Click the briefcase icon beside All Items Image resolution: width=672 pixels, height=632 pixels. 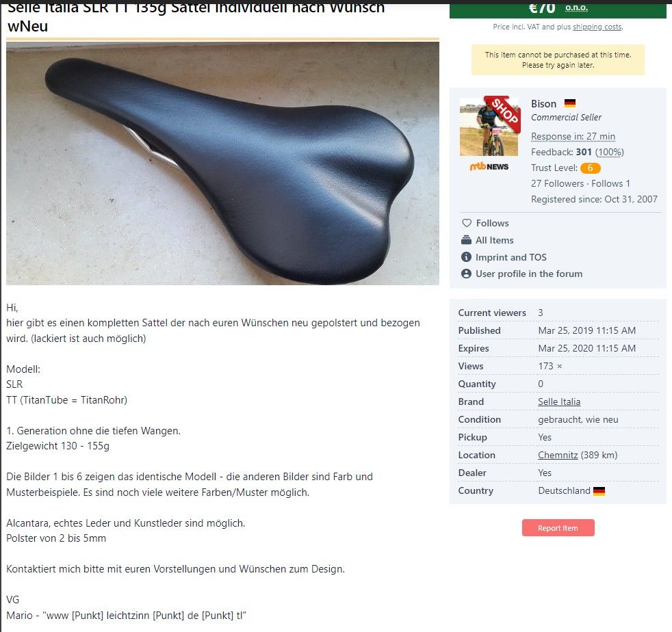[x=466, y=240]
